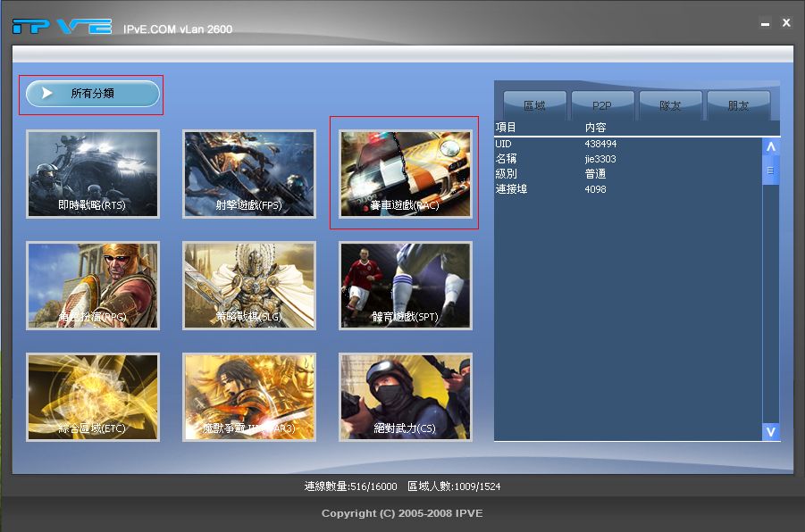The width and height of the screenshot is (805, 532).
Task: Select the 級別 value 普通
Action: [x=596, y=174]
